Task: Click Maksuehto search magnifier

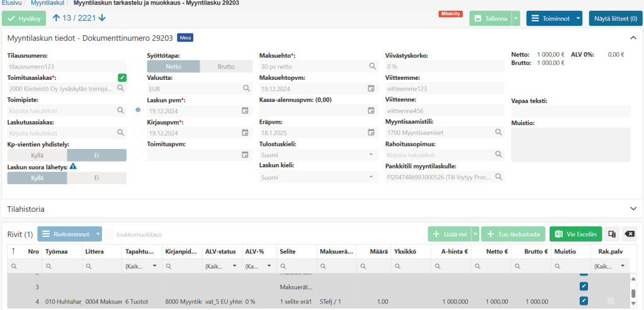Action: click(x=373, y=66)
